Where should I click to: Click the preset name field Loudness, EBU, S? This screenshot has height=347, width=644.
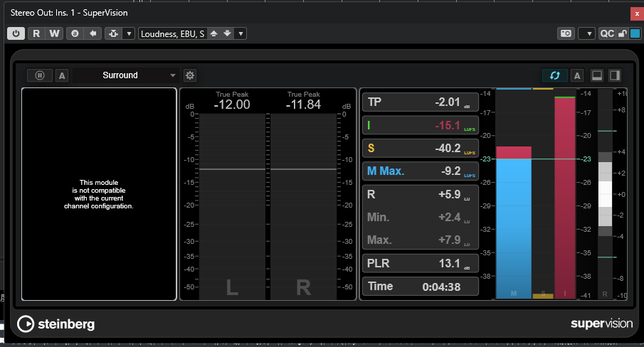tap(173, 33)
